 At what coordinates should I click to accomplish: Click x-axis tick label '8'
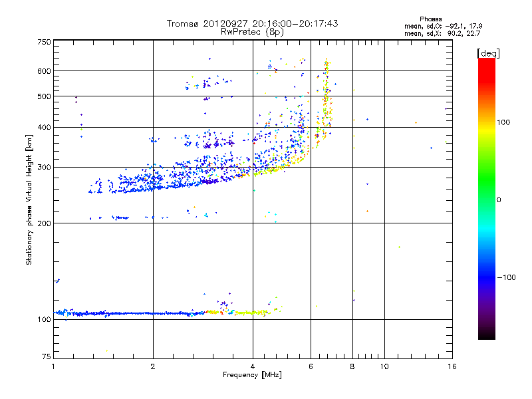352,366
